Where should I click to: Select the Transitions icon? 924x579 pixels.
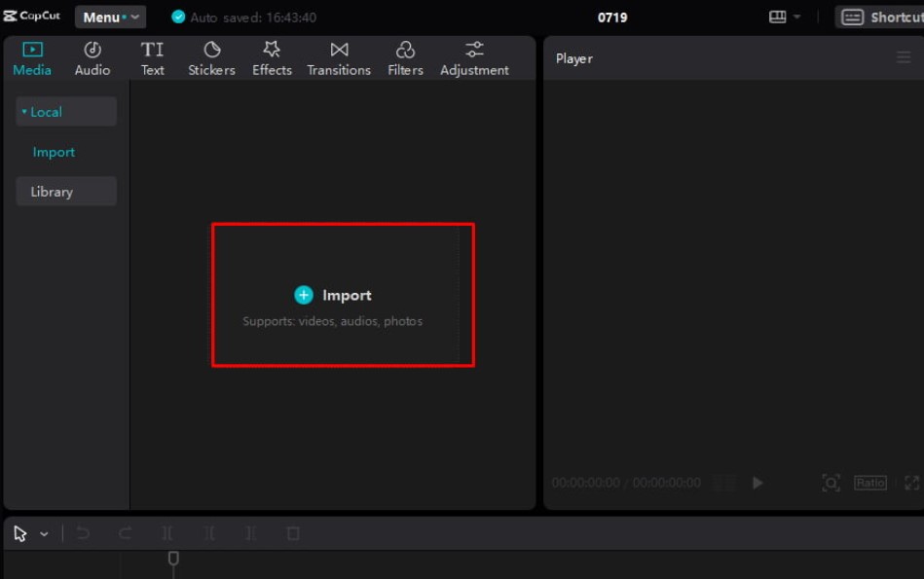pos(338,56)
